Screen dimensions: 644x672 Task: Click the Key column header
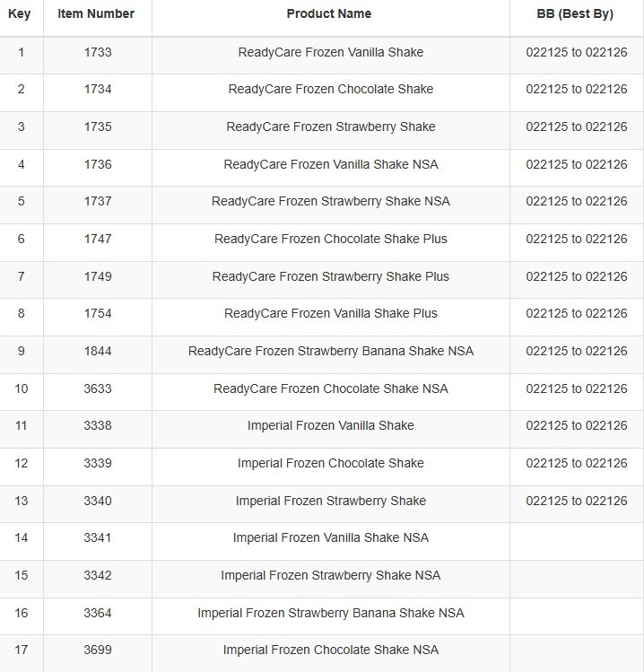pos(20,13)
